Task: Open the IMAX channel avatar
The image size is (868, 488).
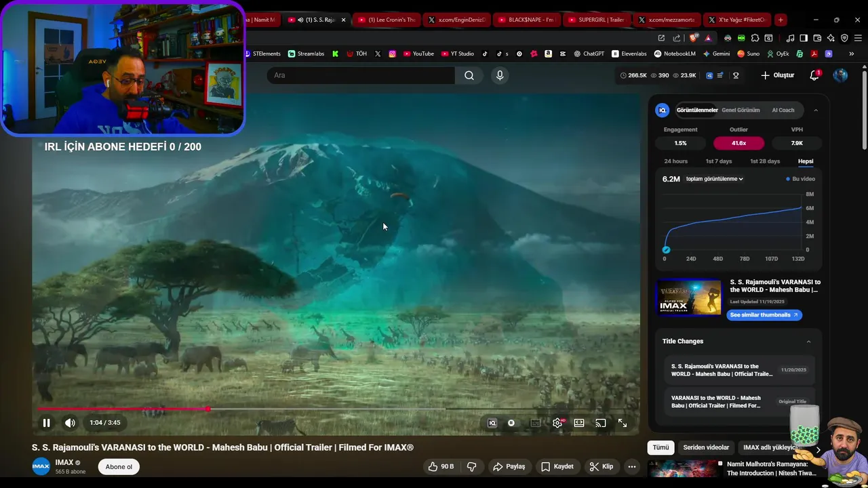Action: 41,466
